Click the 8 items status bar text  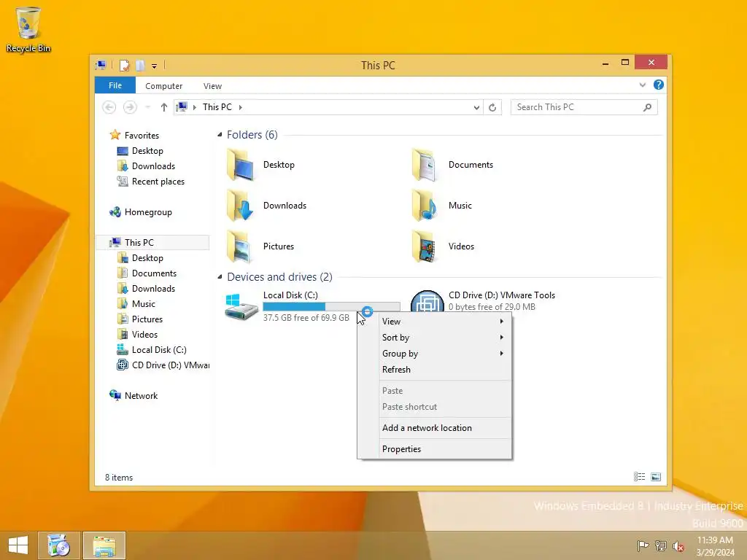tap(119, 478)
